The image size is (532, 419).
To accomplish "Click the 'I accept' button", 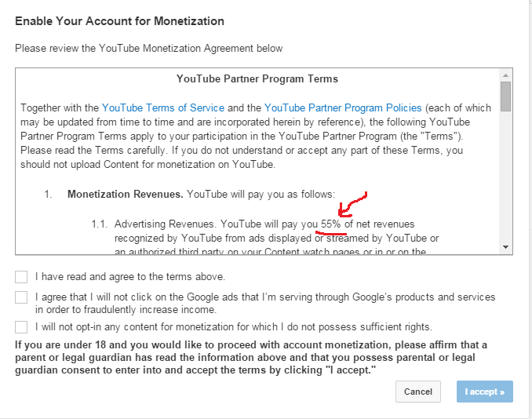I will pyautogui.click(x=484, y=392).
